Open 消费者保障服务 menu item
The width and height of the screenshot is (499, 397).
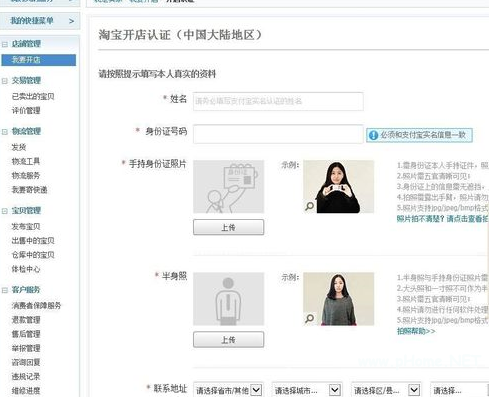[x=36, y=306]
